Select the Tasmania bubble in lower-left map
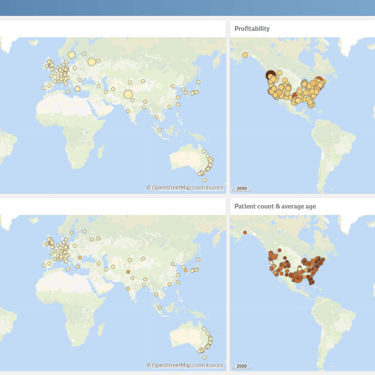 coord(204,358)
